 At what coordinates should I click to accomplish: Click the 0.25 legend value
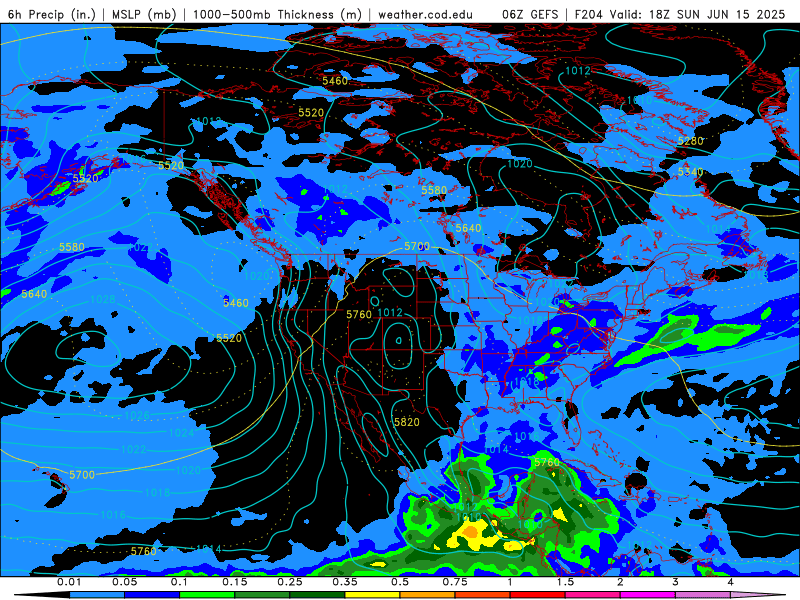click(290, 582)
